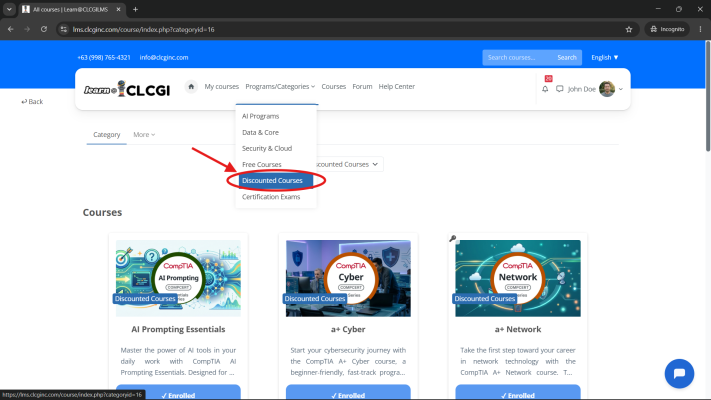Image resolution: width=711 pixels, height=400 pixels.
Task: Open Chrome three-dot menu
Action: pyautogui.click(x=700, y=29)
